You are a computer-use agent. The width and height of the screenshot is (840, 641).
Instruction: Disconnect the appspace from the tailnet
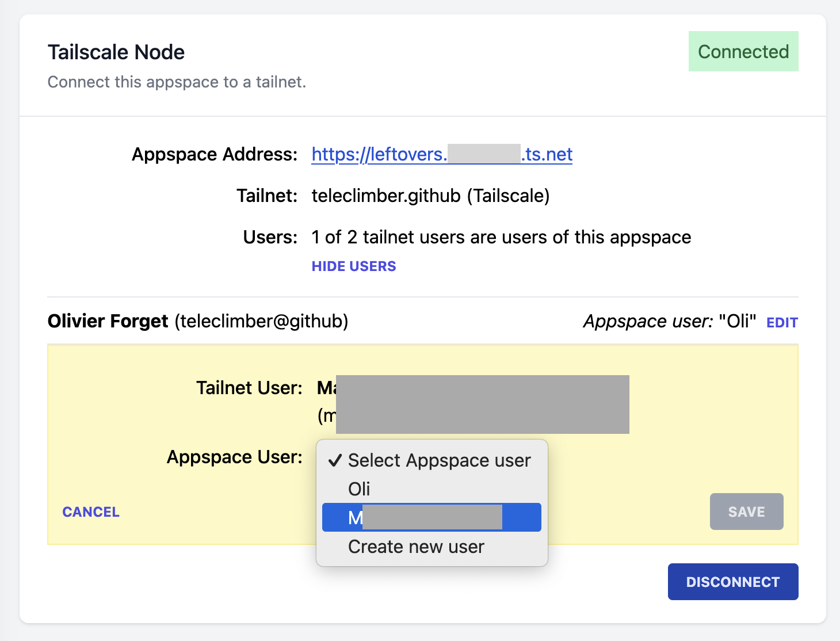(x=732, y=582)
